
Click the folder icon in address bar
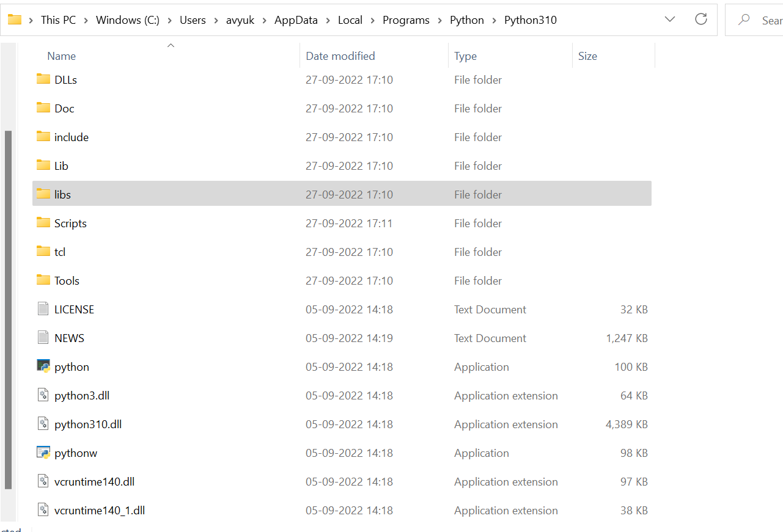[x=15, y=20]
